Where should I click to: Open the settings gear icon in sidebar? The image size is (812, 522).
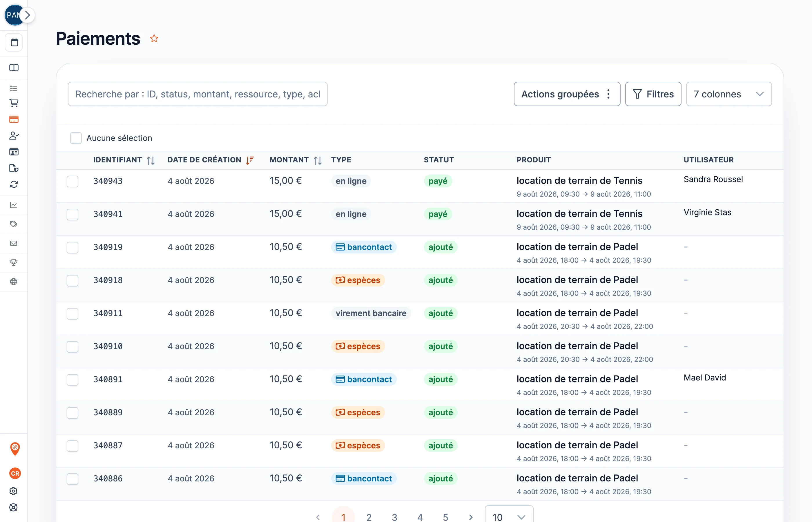coord(14,491)
